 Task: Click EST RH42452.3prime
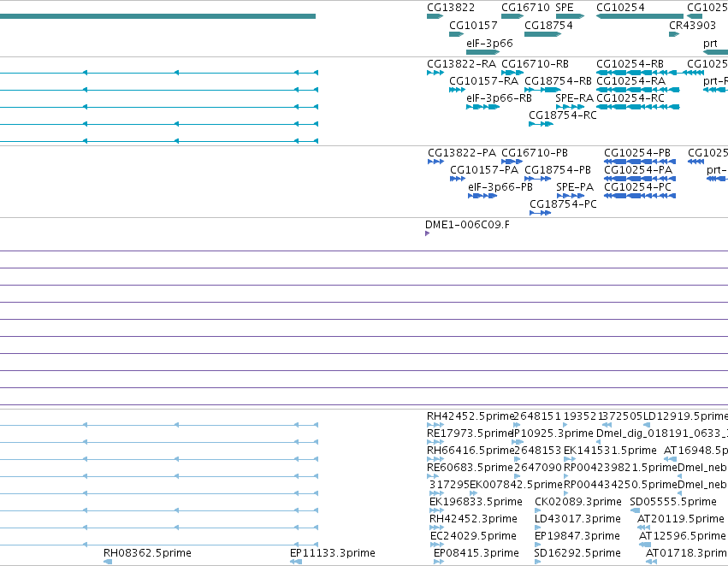click(x=473, y=519)
